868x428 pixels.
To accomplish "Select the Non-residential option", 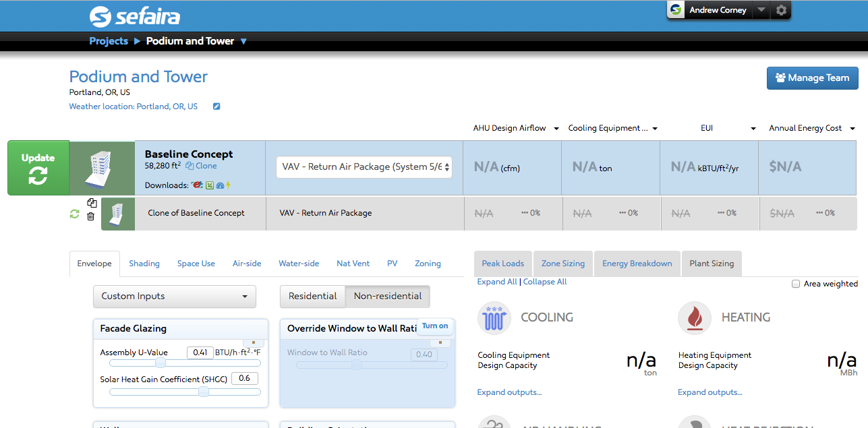I will click(x=387, y=296).
